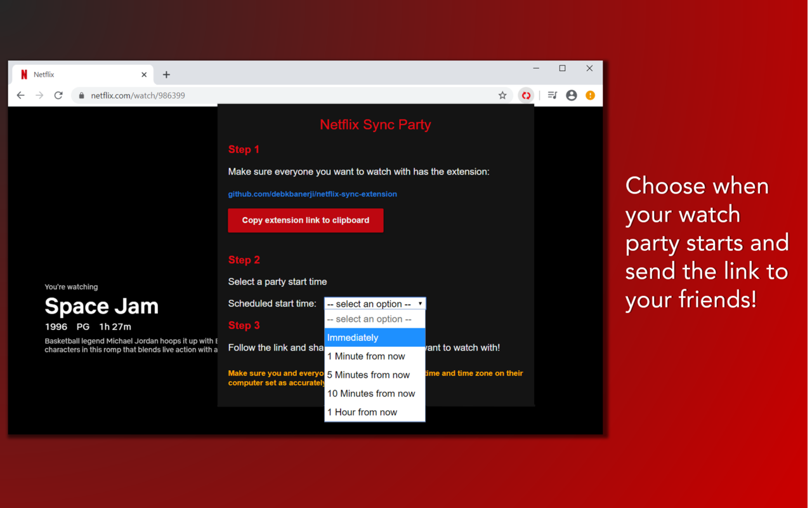Go forward using the browser forward arrow

click(39, 95)
